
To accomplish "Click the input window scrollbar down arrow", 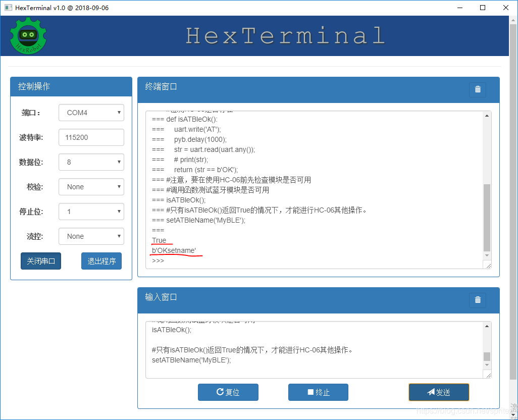I will [487, 365].
